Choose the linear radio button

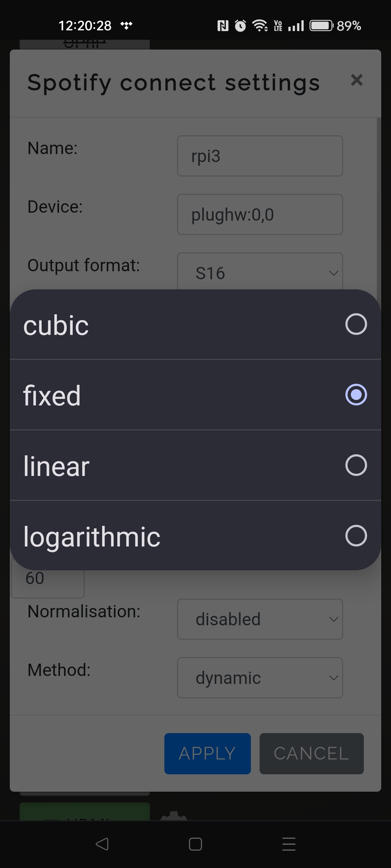coord(356,465)
